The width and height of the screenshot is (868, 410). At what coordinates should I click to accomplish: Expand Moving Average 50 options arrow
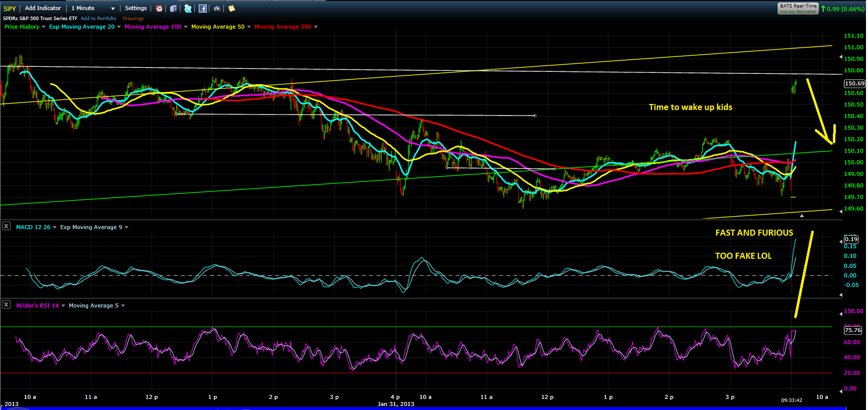pos(249,27)
